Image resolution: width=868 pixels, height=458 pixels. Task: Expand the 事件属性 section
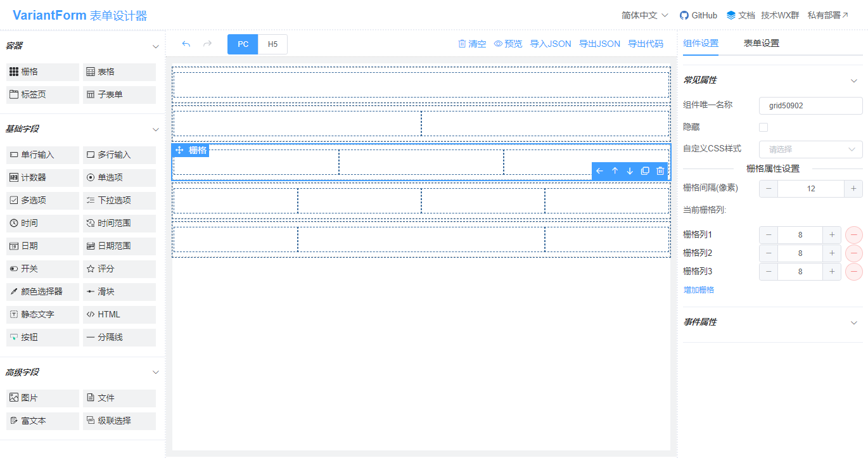(x=853, y=322)
